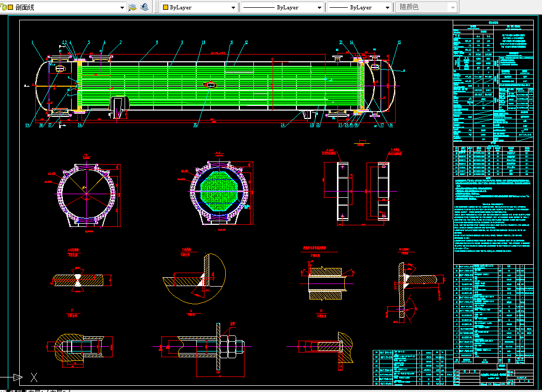Click the green octagonal tube bundle cross-section
Viewport: 542px width, 392px height.
point(219,191)
